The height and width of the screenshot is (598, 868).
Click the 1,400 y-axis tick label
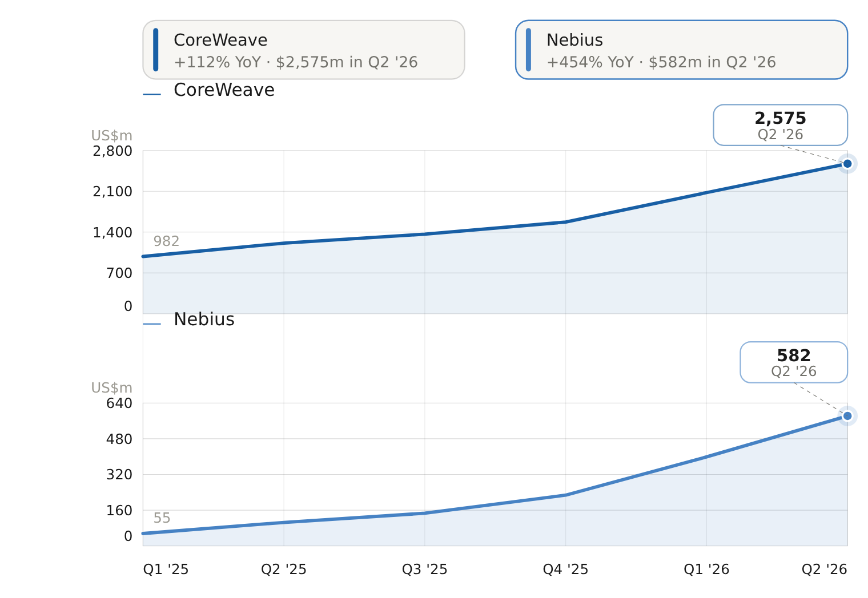point(112,233)
